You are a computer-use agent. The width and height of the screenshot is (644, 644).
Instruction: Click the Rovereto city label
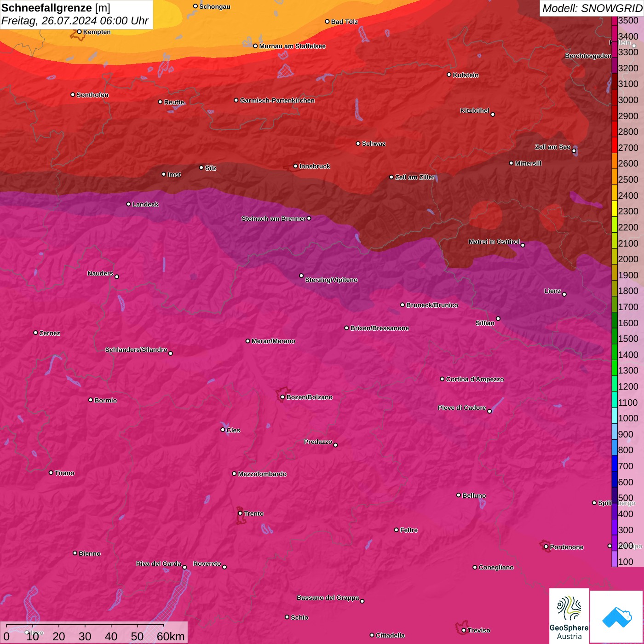pos(207,563)
